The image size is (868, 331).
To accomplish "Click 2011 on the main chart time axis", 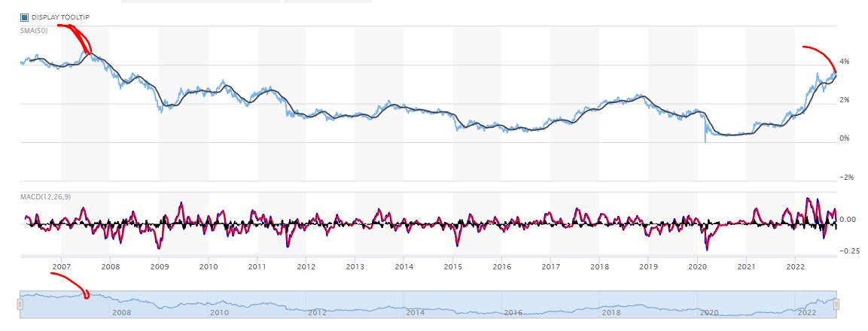I will (257, 267).
